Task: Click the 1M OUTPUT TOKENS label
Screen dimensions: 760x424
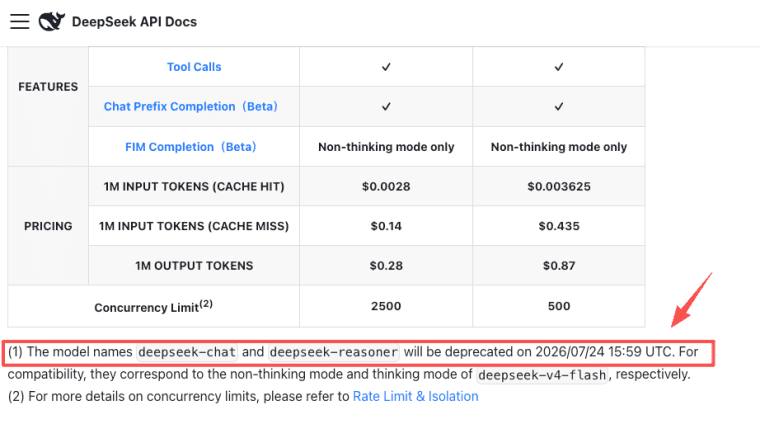Action: coord(194,266)
